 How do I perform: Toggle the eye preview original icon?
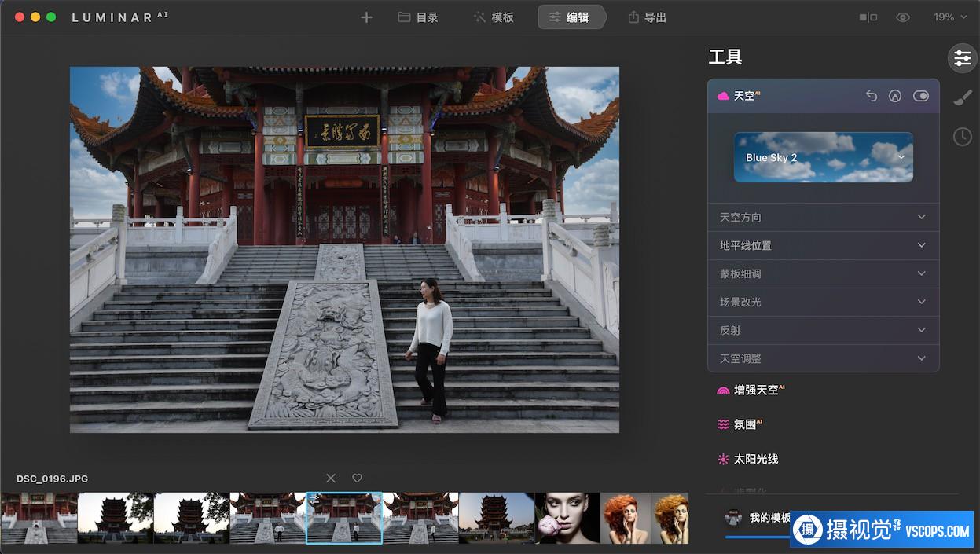(903, 17)
